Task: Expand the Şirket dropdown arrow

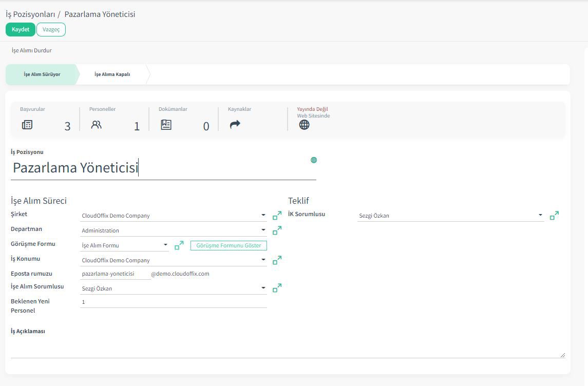Action: tap(263, 215)
